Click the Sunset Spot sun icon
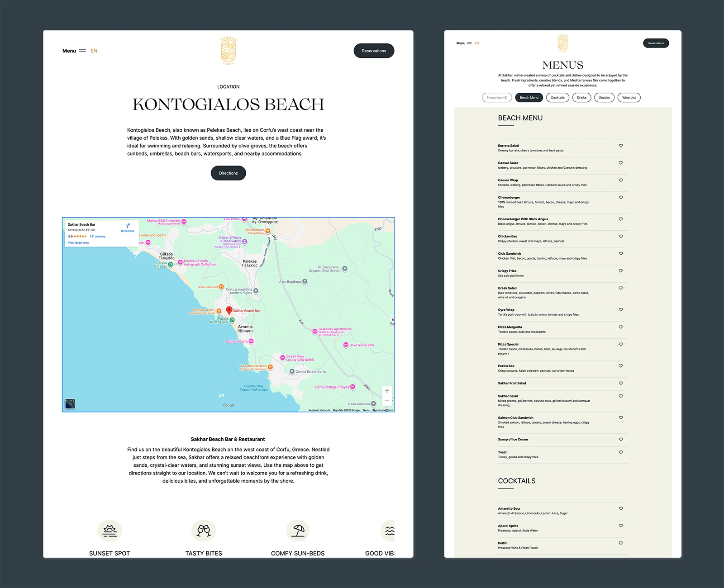This screenshot has width=724, height=588. pyautogui.click(x=110, y=531)
